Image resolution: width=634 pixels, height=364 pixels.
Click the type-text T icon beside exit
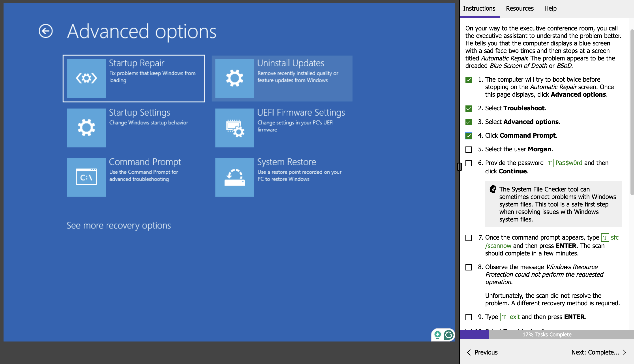tap(504, 317)
